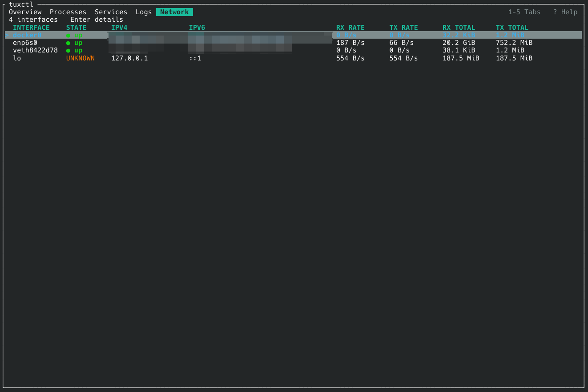Click the '? Help' hint
Screen dimensions: 588x392
(x=565, y=12)
